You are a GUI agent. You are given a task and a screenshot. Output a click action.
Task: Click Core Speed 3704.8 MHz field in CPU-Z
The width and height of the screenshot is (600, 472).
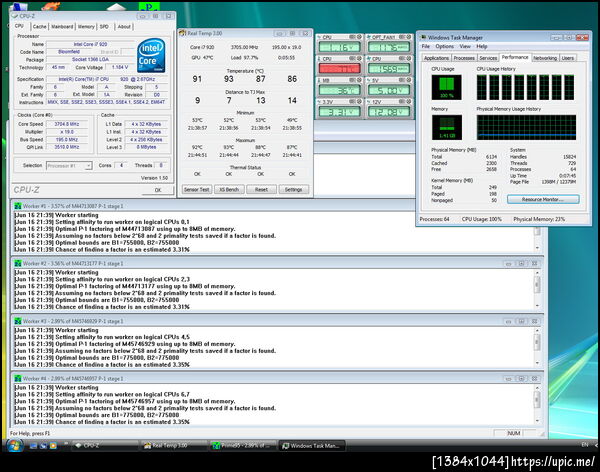[67, 124]
